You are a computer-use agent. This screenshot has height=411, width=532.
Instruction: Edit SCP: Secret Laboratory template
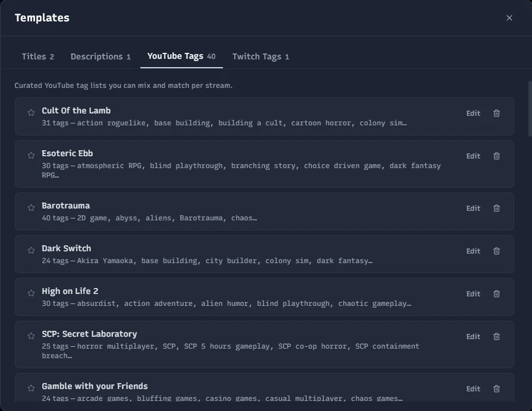(473, 336)
